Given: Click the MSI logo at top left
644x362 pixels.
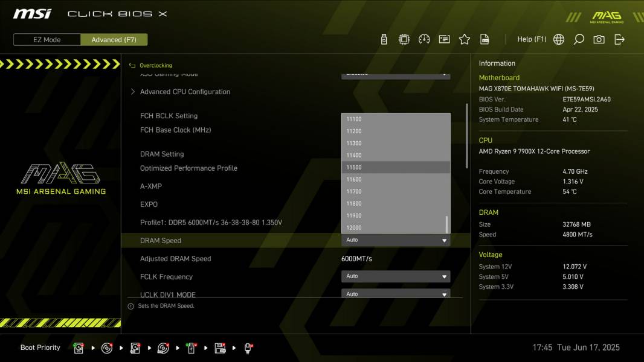Looking at the screenshot, I should [x=32, y=14].
